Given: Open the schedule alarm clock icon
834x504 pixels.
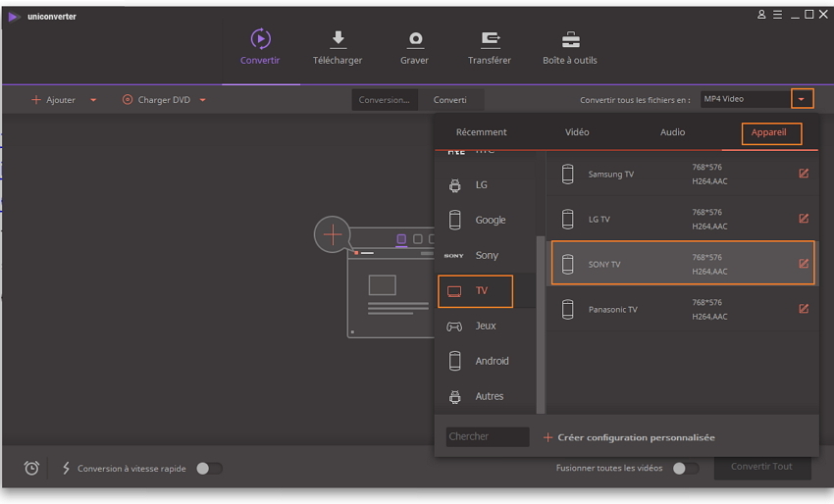Looking at the screenshot, I should (x=32, y=468).
